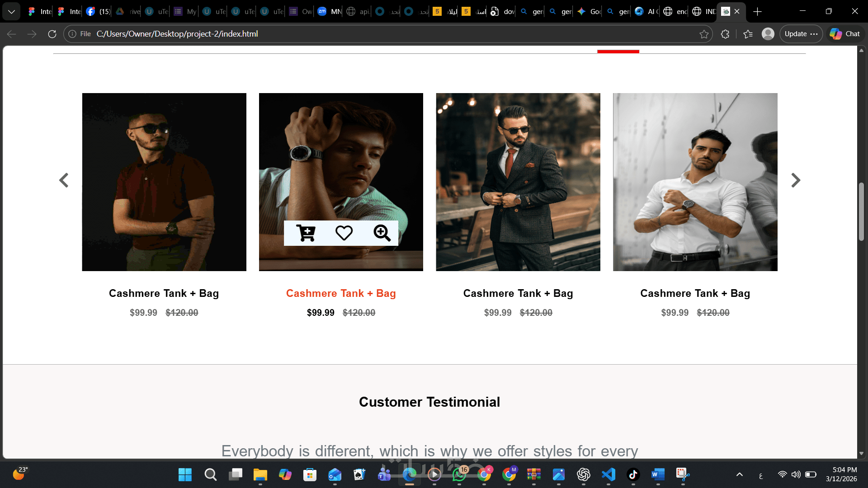Click the red Cashmere Tank + Bag title
This screenshot has width=868, height=488.
[341, 293]
